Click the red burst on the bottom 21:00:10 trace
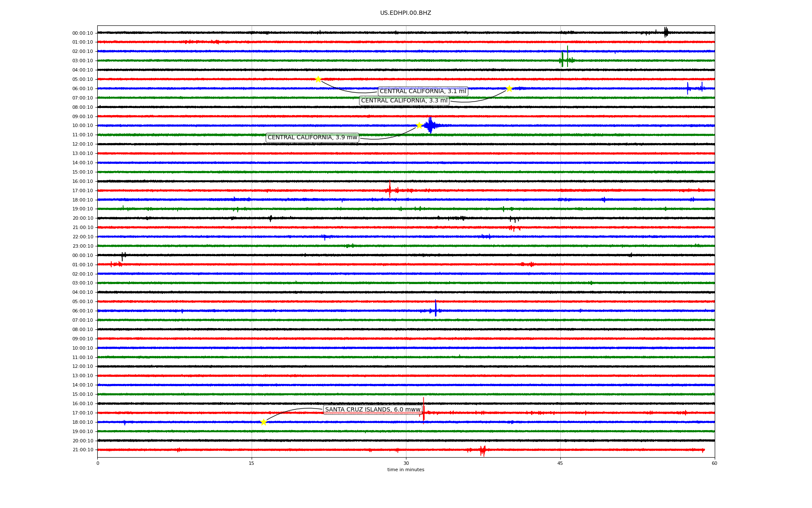Image resolution: width=812 pixels, height=508 pixels. pyautogui.click(x=483, y=450)
